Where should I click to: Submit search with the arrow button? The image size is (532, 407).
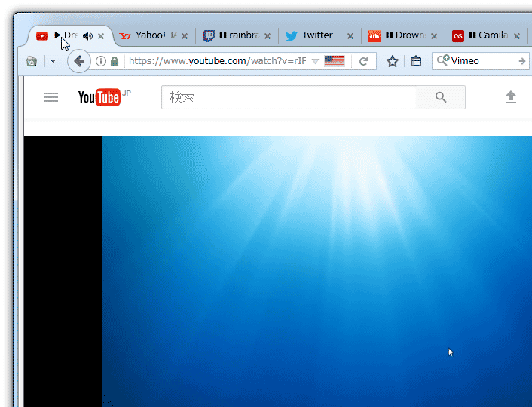pyautogui.click(x=522, y=61)
